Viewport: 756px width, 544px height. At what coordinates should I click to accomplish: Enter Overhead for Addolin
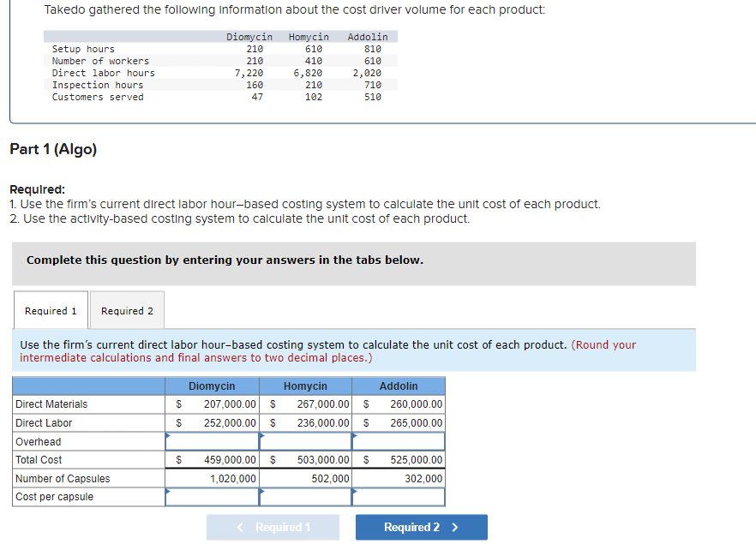399,441
